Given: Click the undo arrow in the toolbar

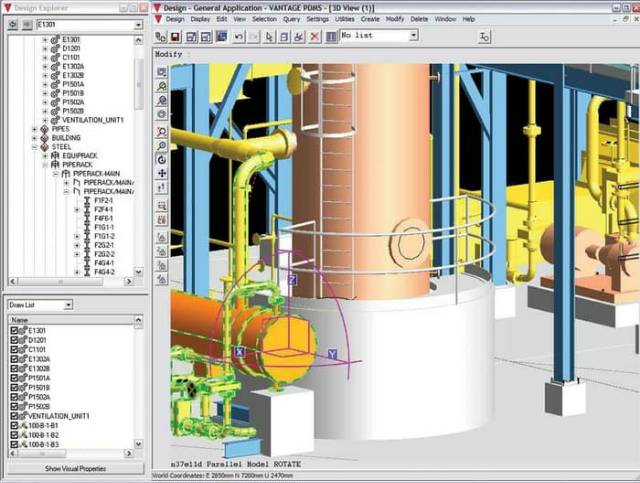Looking at the screenshot, I should click(x=238, y=36).
